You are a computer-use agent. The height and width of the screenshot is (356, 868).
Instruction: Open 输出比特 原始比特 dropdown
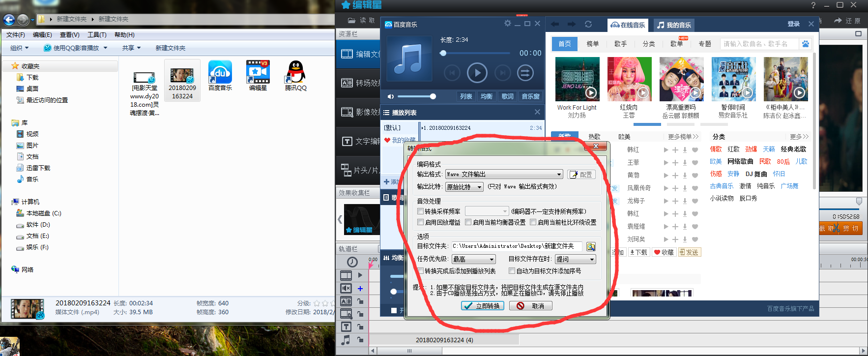click(x=464, y=187)
